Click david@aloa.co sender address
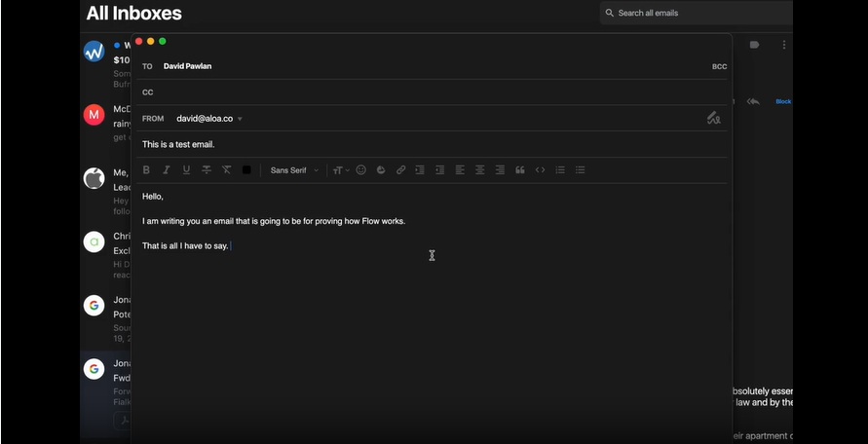 pos(205,119)
